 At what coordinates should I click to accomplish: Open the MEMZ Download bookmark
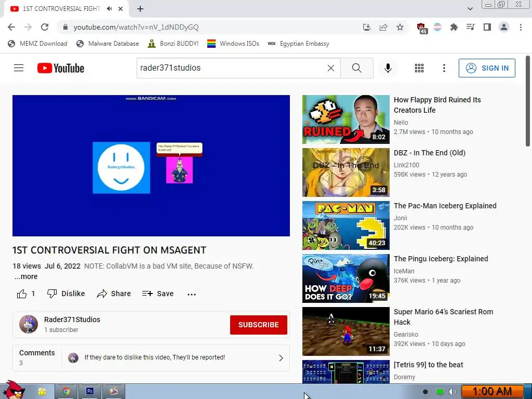pos(37,44)
